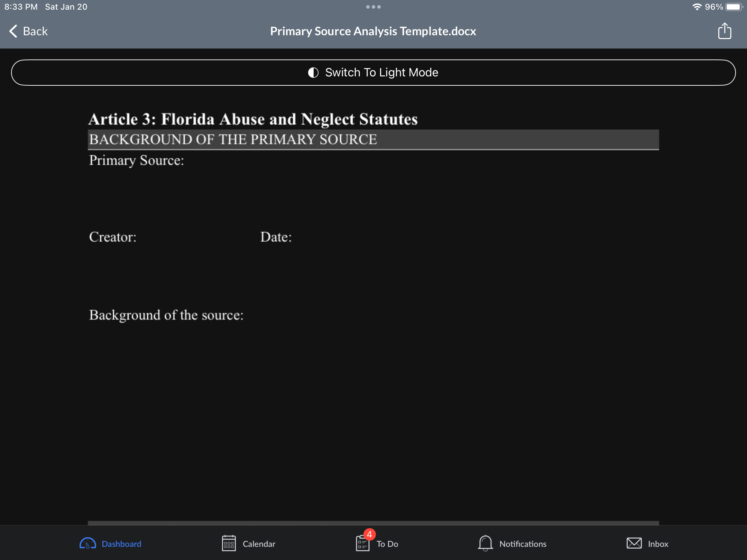Tap the Article 3 document heading
Screen dimensions: 747x560
pyautogui.click(x=253, y=119)
